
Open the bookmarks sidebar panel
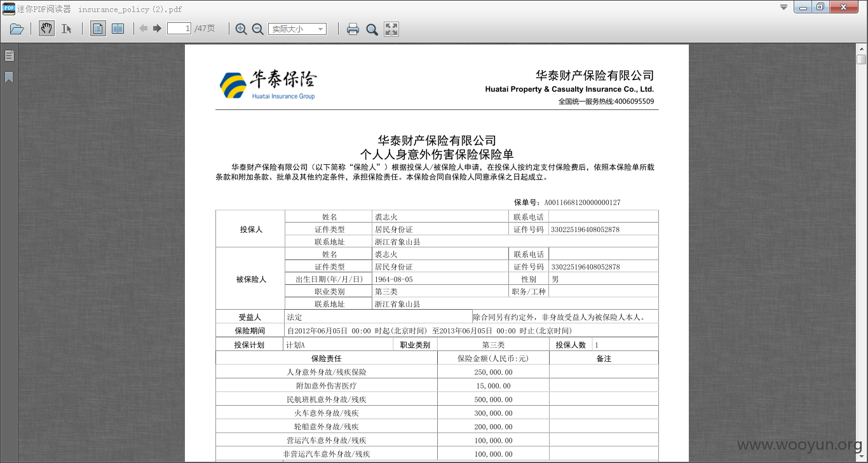10,78
